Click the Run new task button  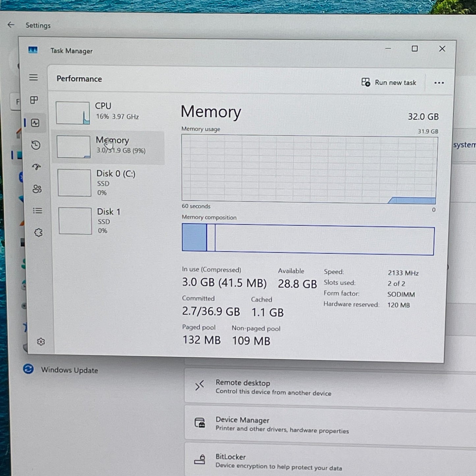coord(389,82)
